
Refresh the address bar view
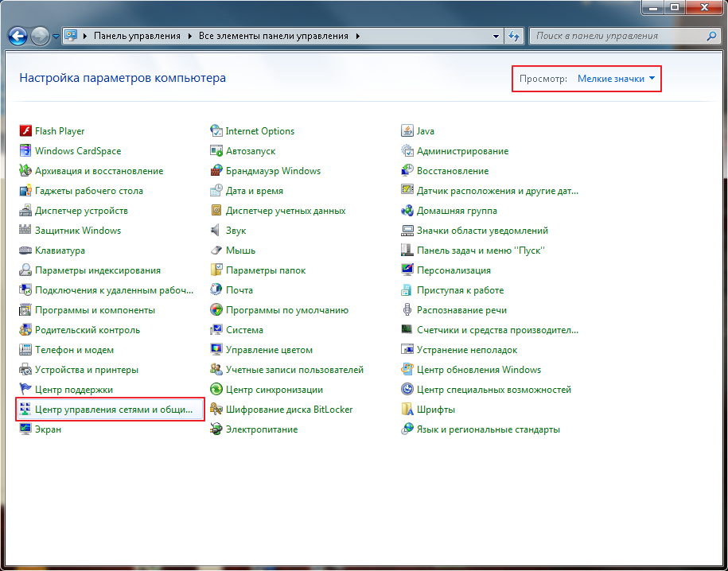(x=513, y=37)
